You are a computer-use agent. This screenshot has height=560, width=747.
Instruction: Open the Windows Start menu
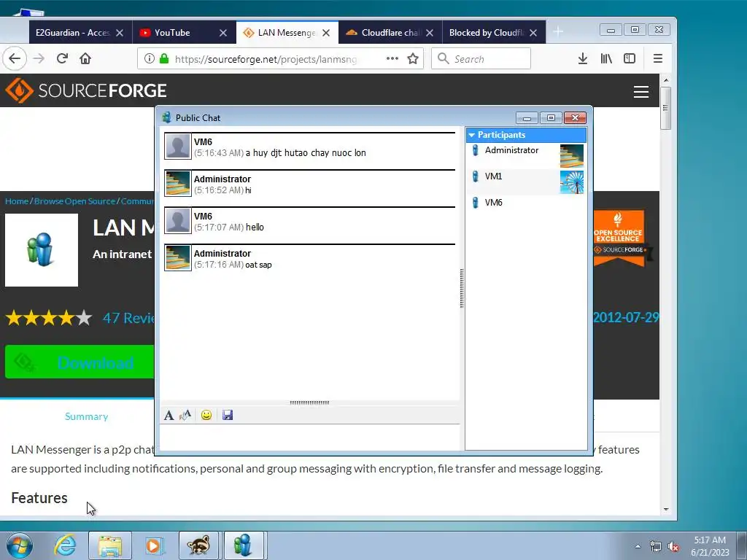20,545
